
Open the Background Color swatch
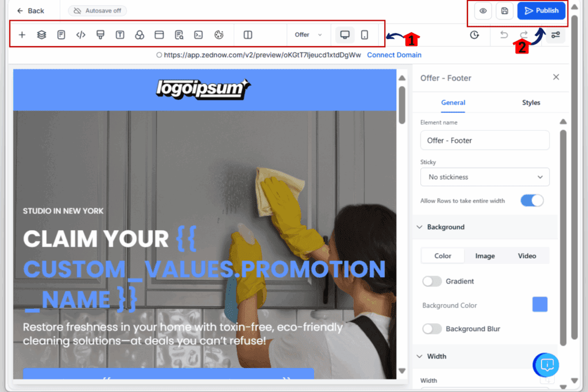(x=540, y=304)
